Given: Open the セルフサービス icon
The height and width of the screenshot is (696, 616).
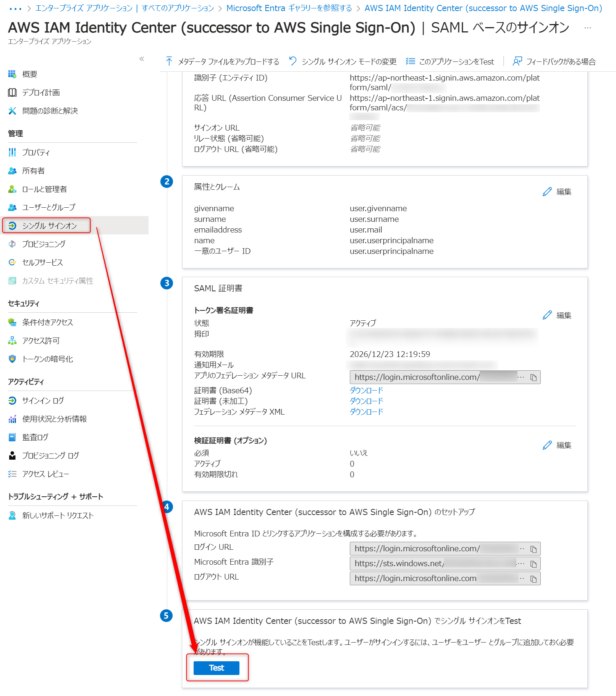Looking at the screenshot, I should coord(12,262).
